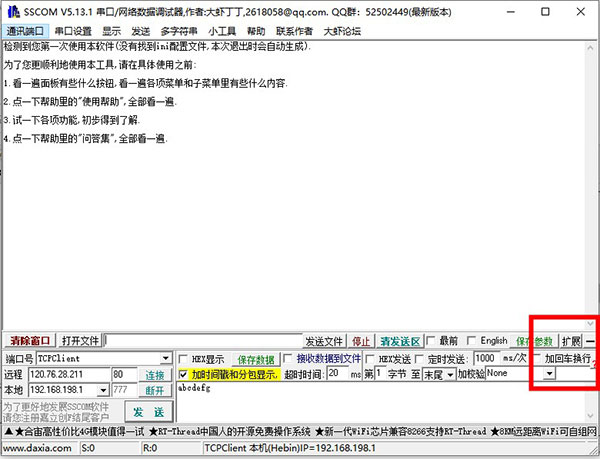Click the 发送 send button

147,412
